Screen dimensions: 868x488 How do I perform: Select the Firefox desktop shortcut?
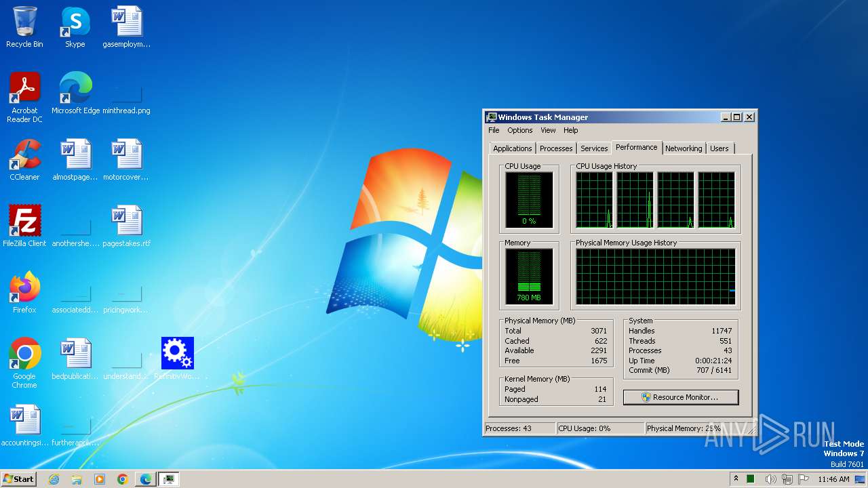(x=24, y=293)
